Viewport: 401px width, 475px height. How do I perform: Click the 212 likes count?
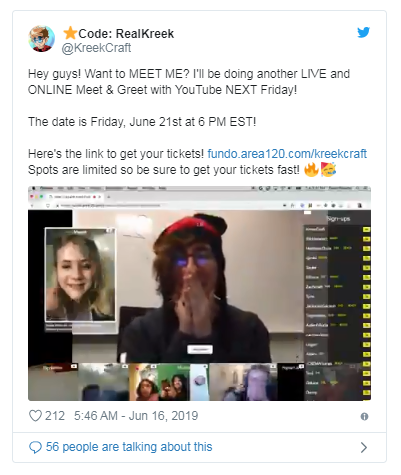point(55,416)
